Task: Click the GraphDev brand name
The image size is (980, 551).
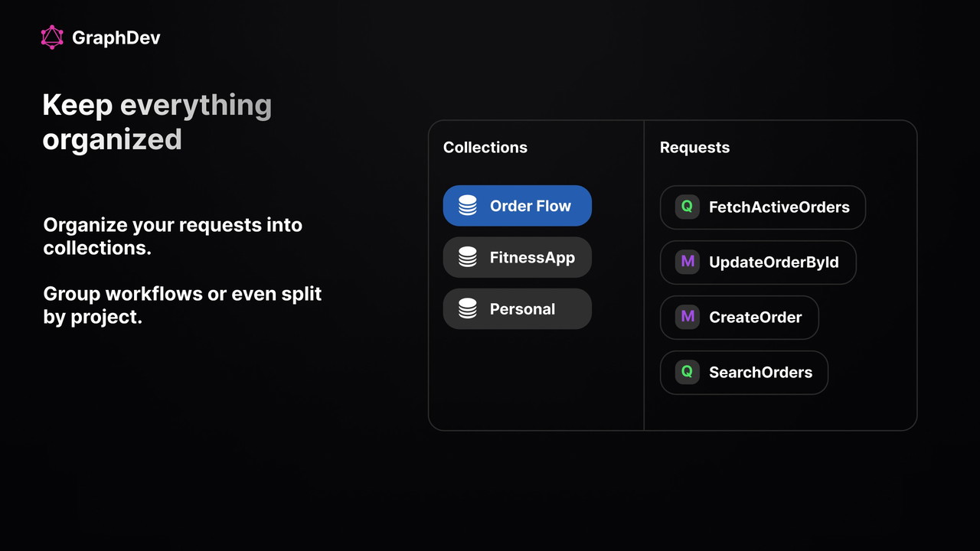Action: point(116,37)
